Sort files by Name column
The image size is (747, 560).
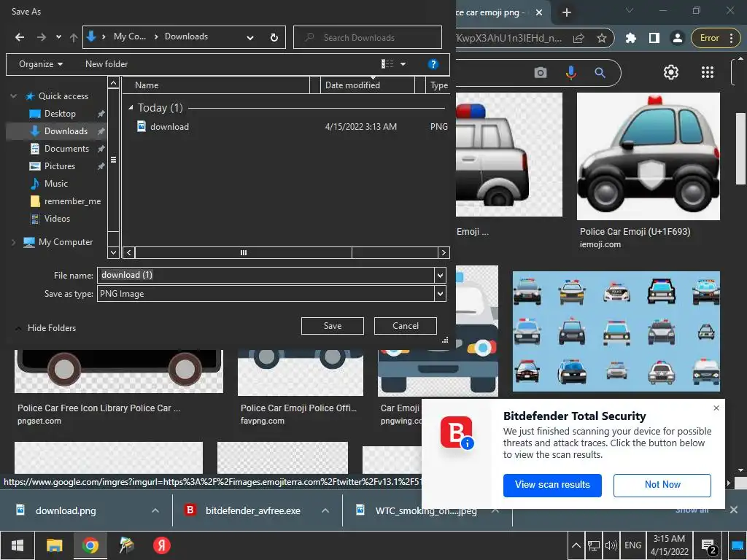coord(217,85)
